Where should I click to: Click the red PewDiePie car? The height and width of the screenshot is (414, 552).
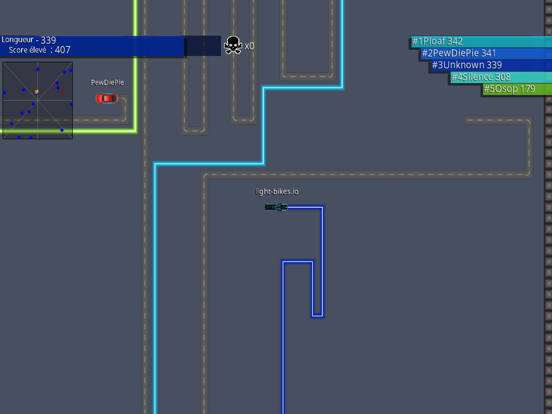tap(107, 99)
